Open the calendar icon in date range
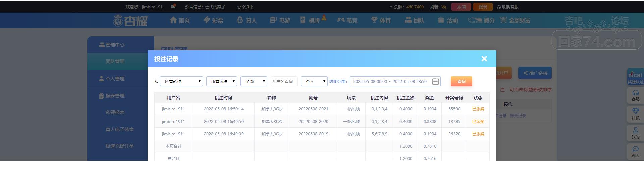This screenshot has height=184, width=644. (435, 81)
